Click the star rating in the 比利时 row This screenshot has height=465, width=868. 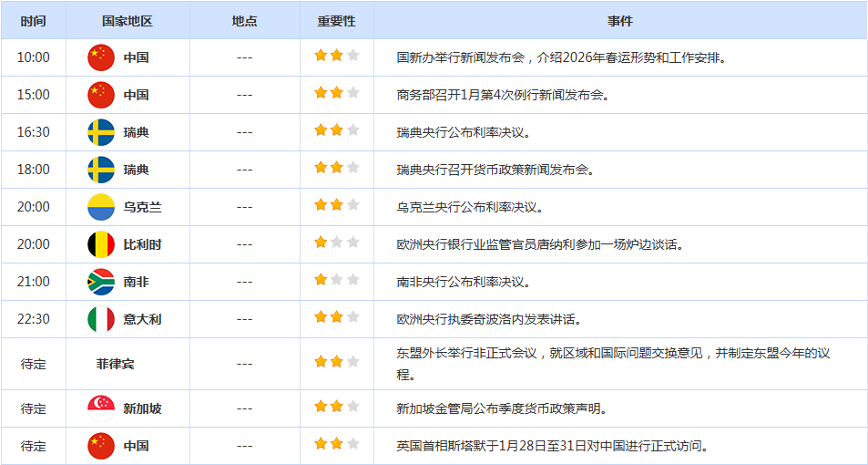pyautogui.click(x=336, y=243)
